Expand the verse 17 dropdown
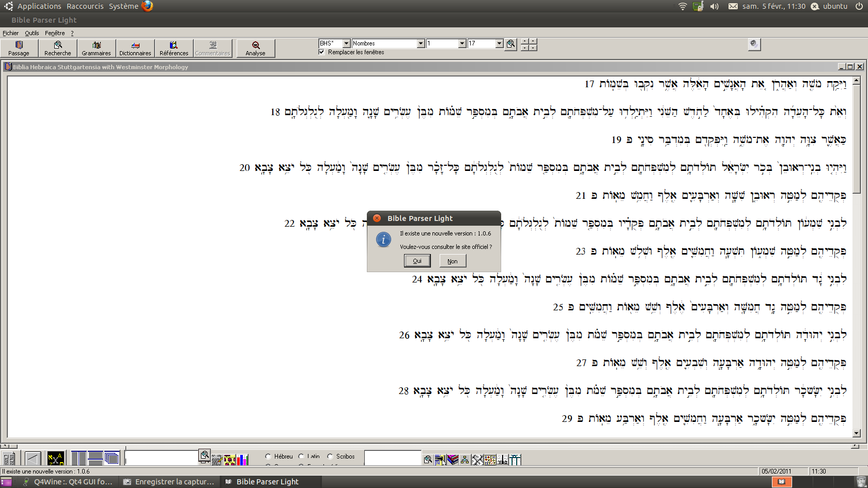 pos(500,43)
